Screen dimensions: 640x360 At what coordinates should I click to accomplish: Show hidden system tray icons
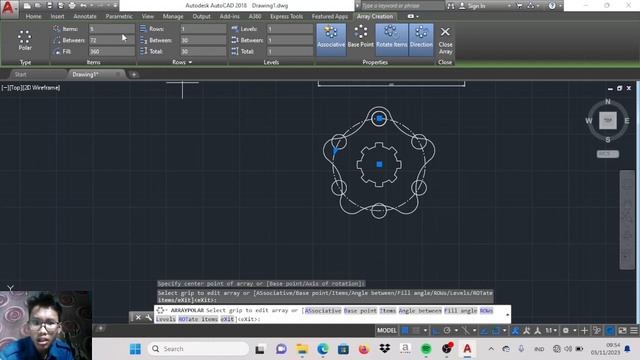(x=491, y=349)
